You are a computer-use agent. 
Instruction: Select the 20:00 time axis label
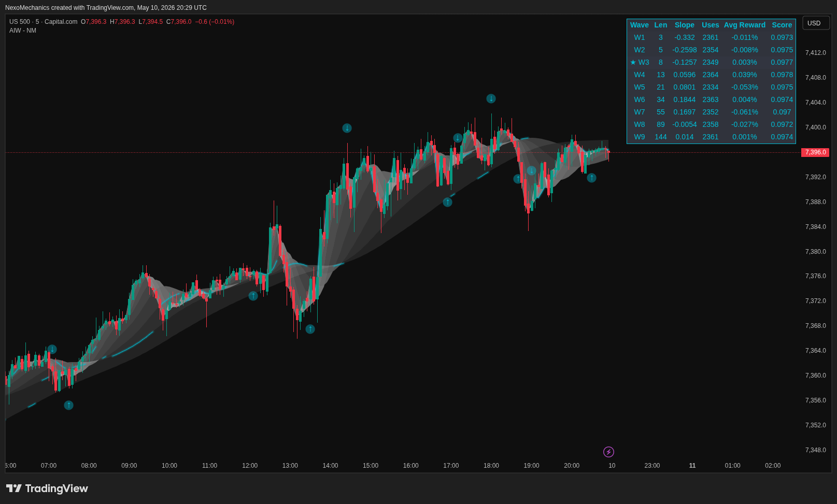572,466
